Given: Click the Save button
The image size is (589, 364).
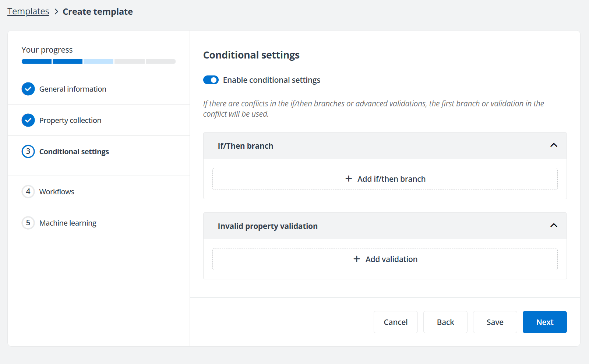Looking at the screenshot, I should pyautogui.click(x=495, y=322).
